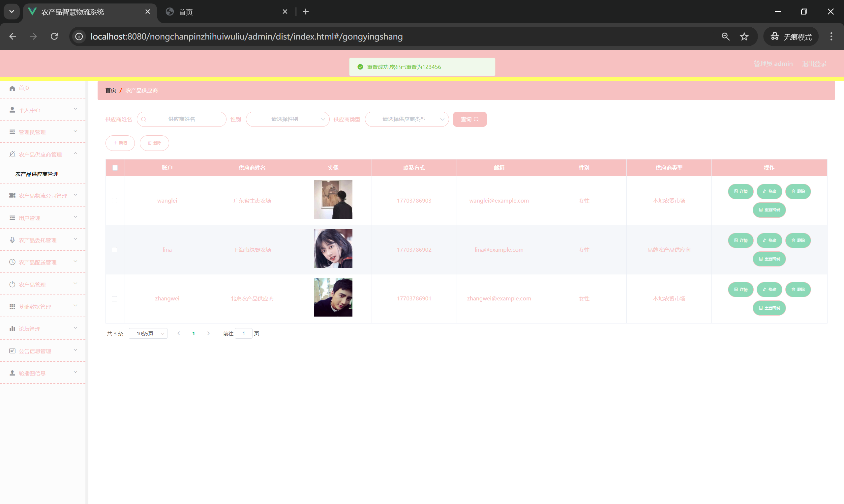Screen dimensions: 844x504
Task: Click the 退出登录 link
Action: pos(814,64)
